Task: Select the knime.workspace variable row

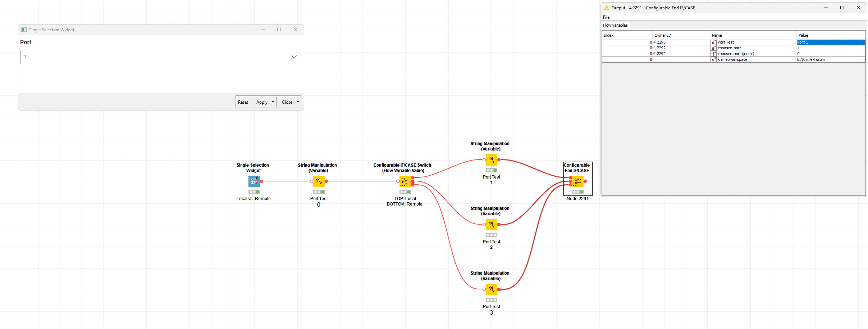Action: point(732,59)
